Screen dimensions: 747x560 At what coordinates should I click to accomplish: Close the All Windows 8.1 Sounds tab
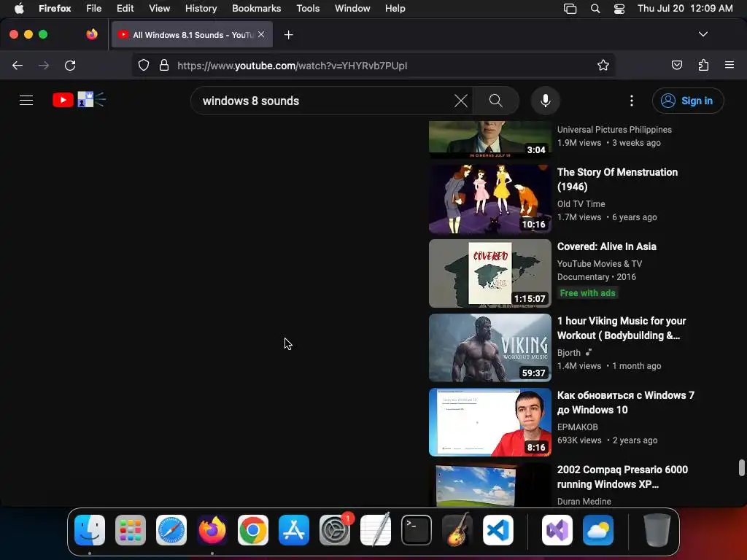pos(261,34)
